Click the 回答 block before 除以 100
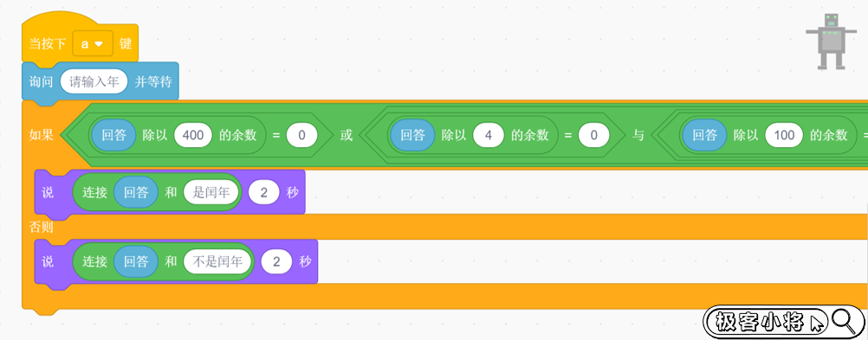The width and height of the screenshot is (868, 340). [x=704, y=135]
